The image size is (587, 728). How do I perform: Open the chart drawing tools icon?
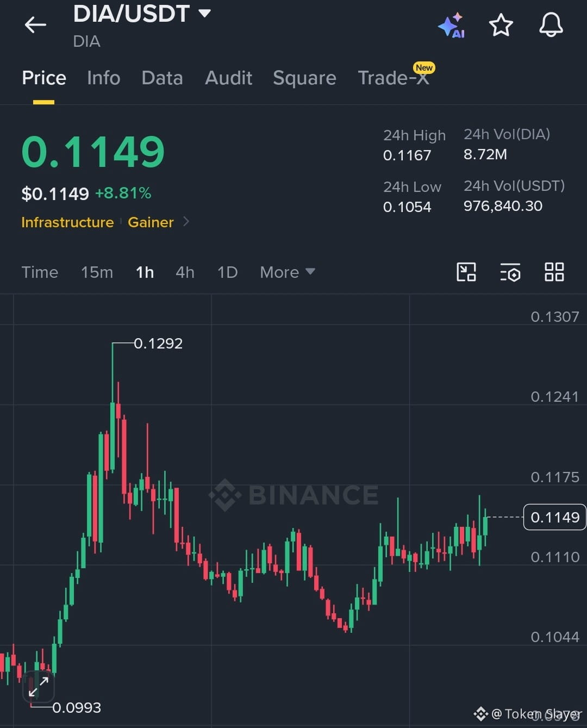(x=466, y=272)
